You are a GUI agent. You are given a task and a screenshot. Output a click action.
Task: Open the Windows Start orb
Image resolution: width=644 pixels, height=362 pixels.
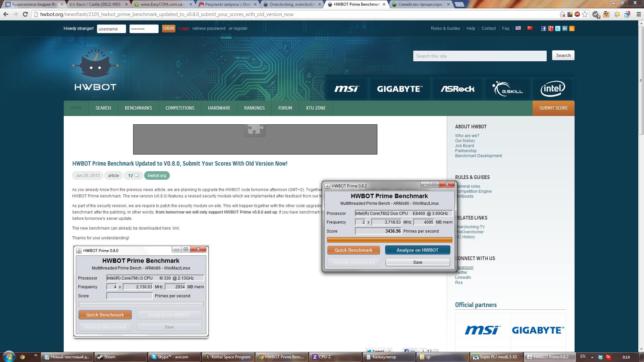9,356
